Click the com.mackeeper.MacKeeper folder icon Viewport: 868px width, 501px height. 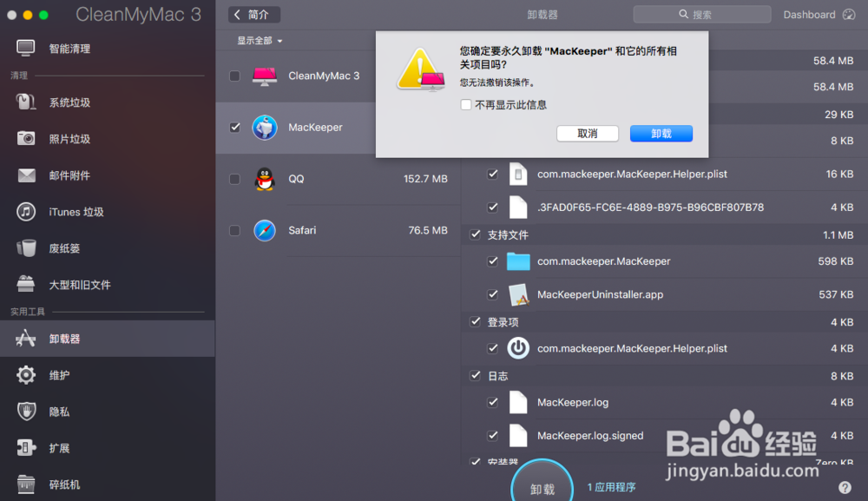(518, 261)
